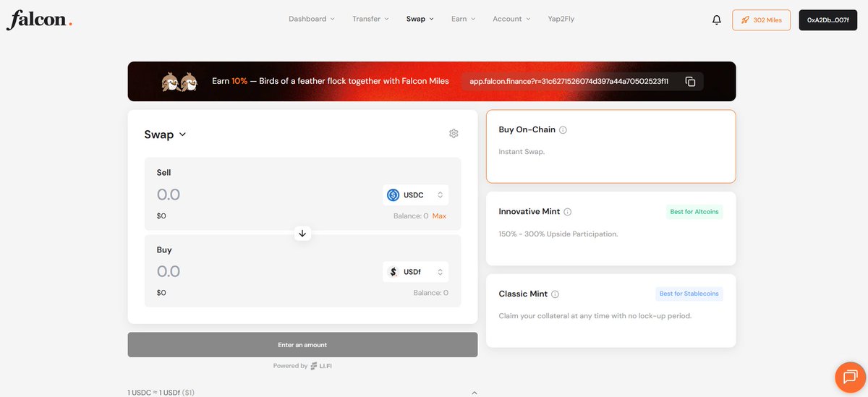Click Max sell balance
Image resolution: width=868 pixels, height=397 pixels.
439,216
